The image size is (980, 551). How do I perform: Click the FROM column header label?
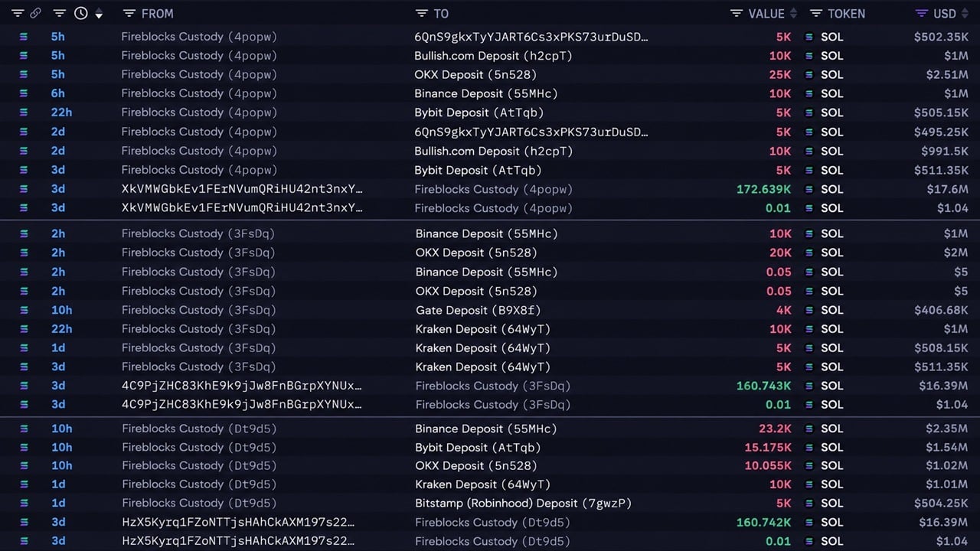(158, 13)
